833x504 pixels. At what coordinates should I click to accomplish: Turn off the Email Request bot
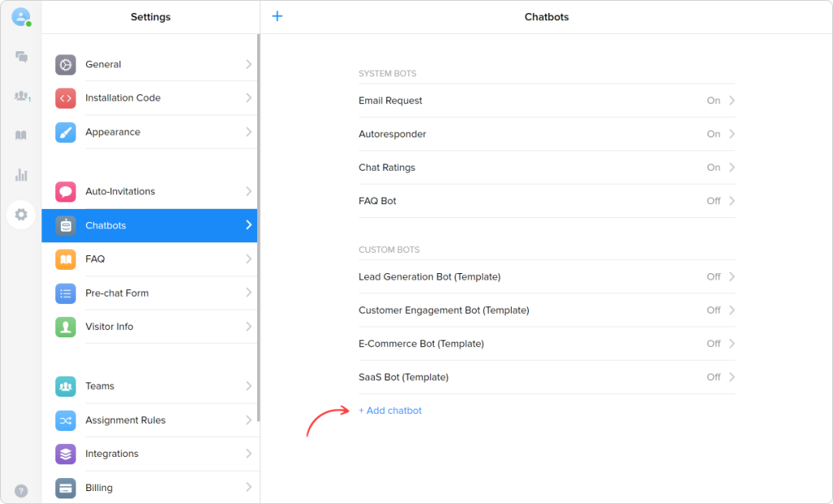(x=713, y=100)
